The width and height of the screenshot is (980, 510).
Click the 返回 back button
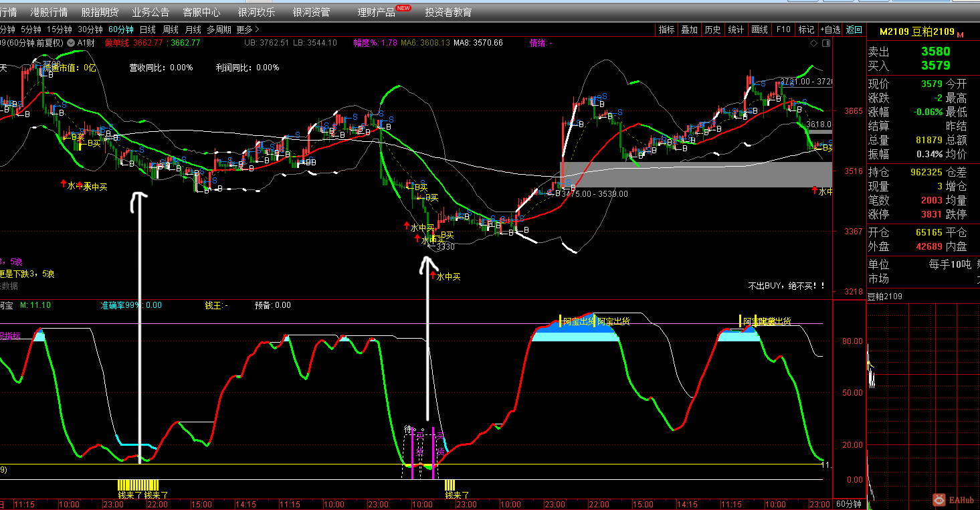pos(854,29)
